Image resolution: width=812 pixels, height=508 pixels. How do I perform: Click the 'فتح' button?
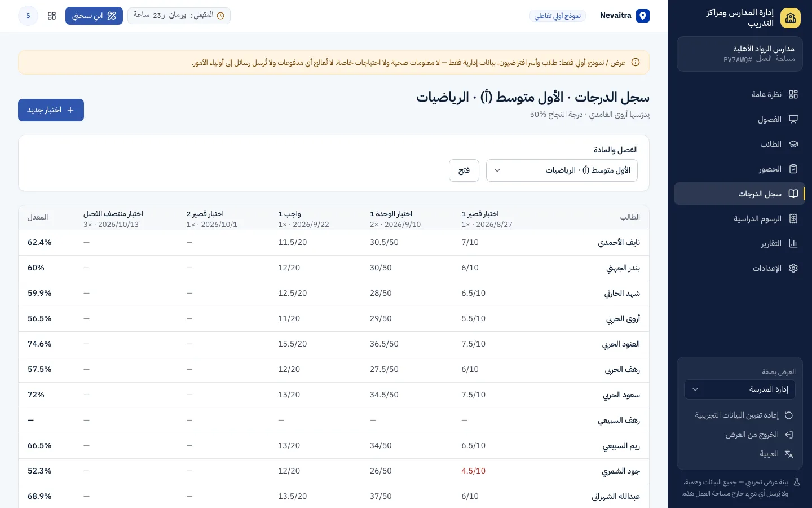[464, 170]
